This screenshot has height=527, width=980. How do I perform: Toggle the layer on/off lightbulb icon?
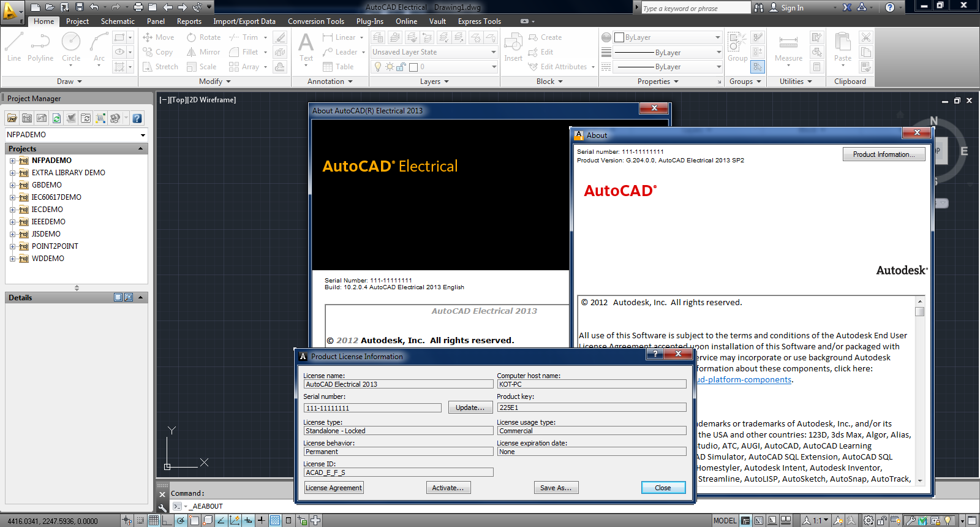[378, 67]
